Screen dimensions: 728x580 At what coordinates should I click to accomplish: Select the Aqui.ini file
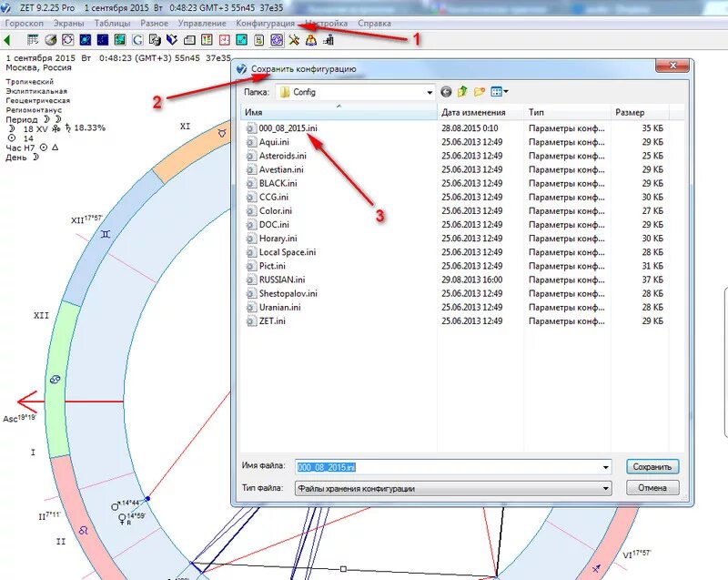coord(274,142)
